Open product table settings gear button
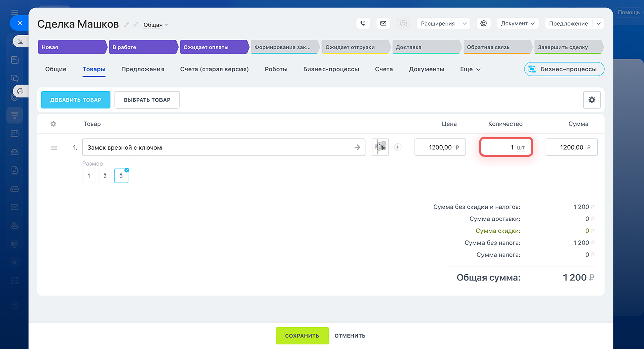Screen dimensions: 644x349 592,100
